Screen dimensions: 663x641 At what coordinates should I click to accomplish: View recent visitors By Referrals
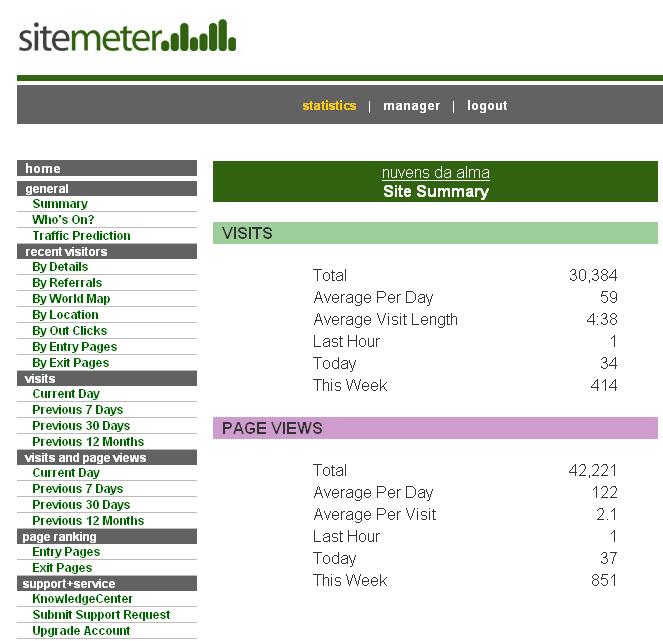pyautogui.click(x=67, y=283)
